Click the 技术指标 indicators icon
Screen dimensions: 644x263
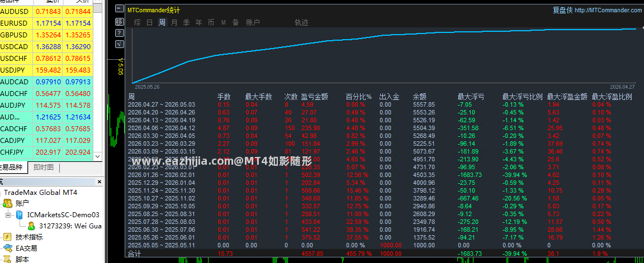pyautogui.click(x=7, y=237)
